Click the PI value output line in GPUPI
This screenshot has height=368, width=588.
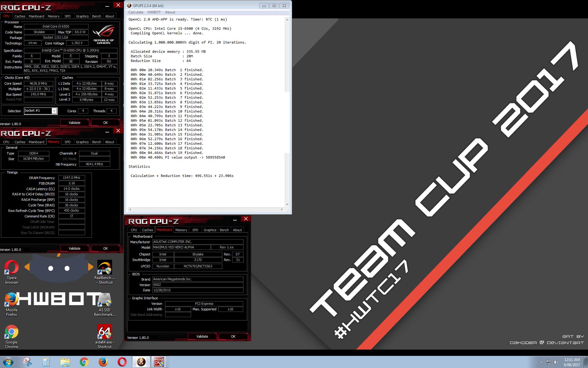pyautogui.click(x=178, y=157)
